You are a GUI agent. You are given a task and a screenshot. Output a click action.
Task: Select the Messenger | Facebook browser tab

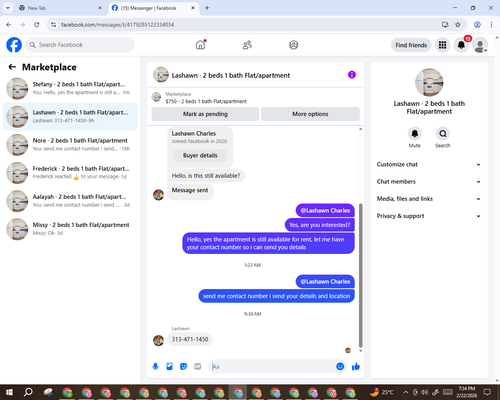[x=150, y=8]
